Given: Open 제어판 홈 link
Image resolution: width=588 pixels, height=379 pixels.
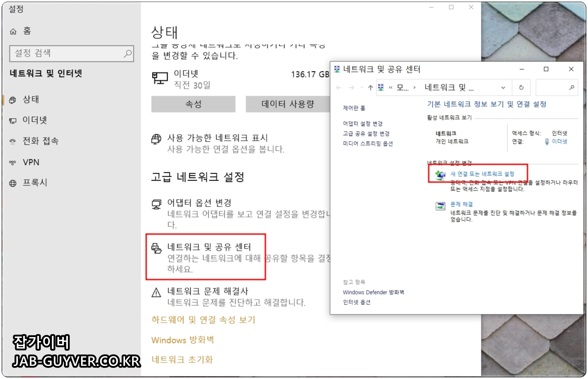Looking at the screenshot, I should click(x=354, y=108).
